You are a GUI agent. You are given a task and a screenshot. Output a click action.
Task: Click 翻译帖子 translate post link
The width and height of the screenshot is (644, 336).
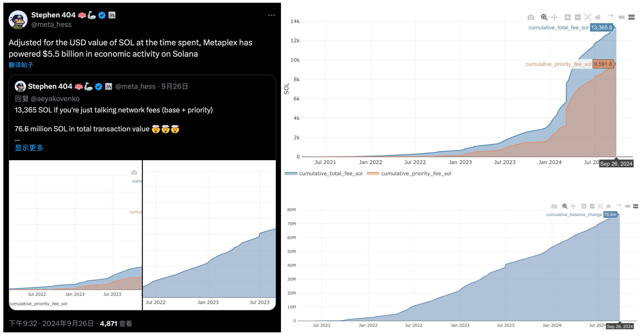21,65
